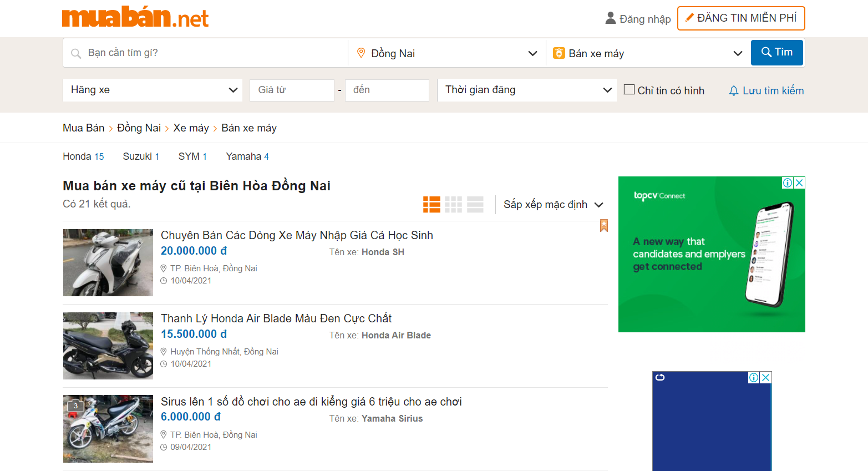
Task: Filter by Honda brand
Action: (83, 156)
